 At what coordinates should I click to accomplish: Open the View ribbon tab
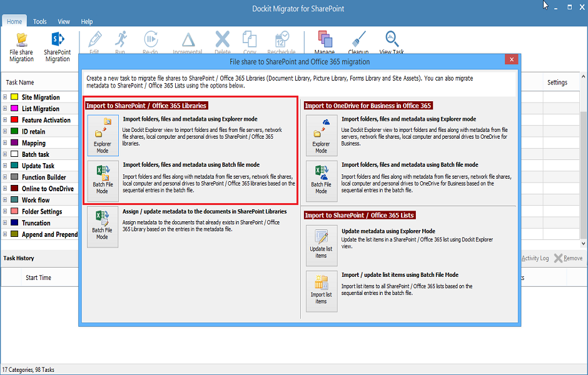(x=64, y=21)
